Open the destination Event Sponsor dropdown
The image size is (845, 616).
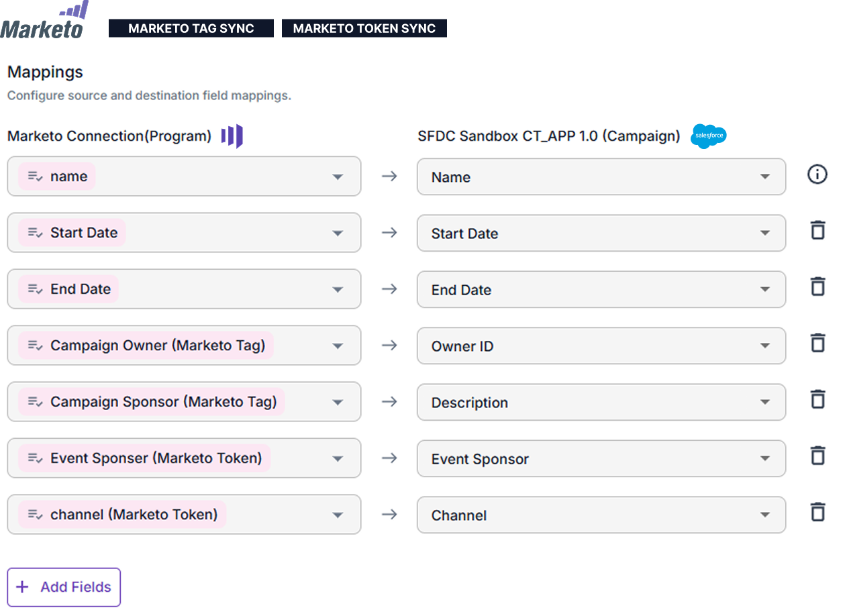click(601, 458)
